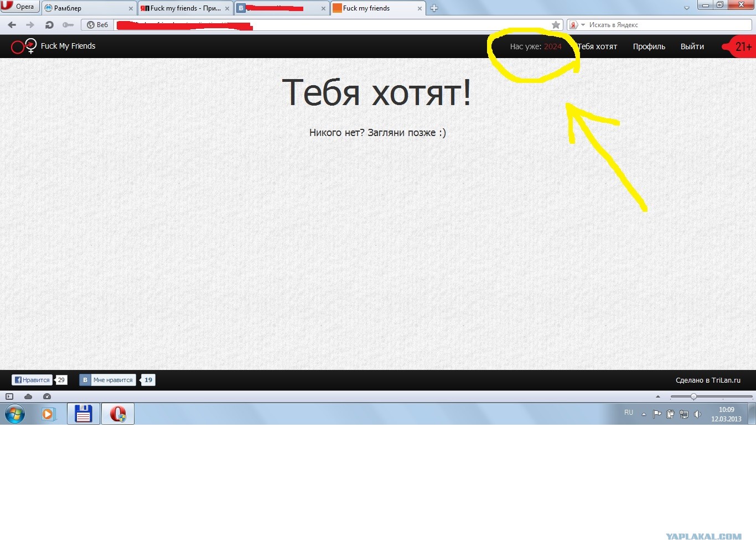Open the Opera Link cloud icon

click(28, 397)
